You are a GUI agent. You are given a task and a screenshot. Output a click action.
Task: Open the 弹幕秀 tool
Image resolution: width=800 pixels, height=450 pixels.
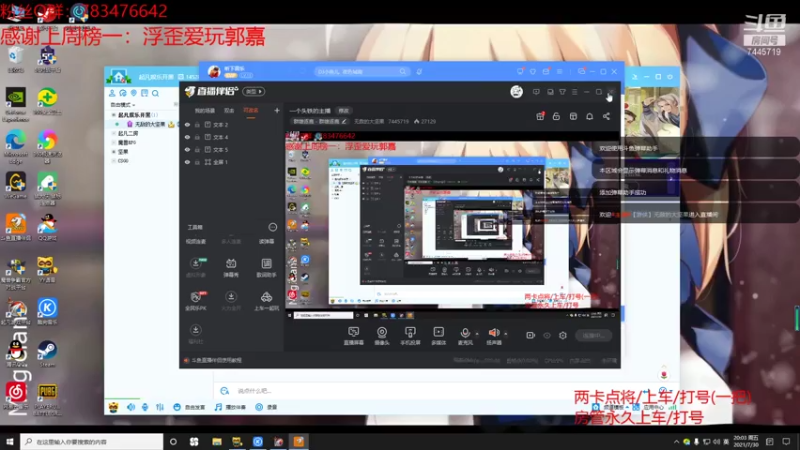pyautogui.click(x=231, y=267)
